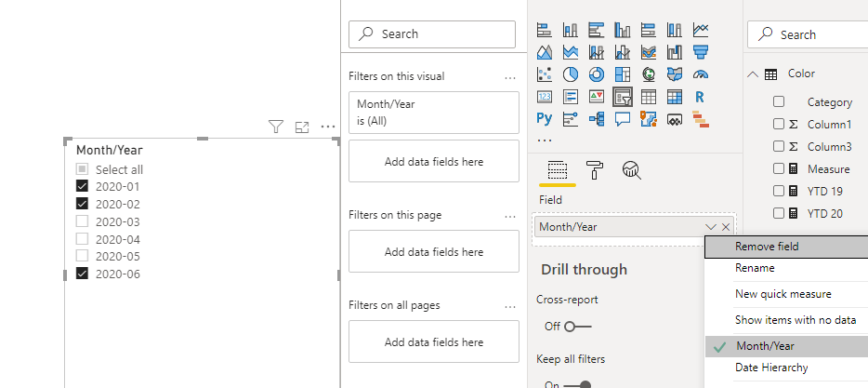Select the R script visual
The image size is (868, 388).
(x=701, y=97)
